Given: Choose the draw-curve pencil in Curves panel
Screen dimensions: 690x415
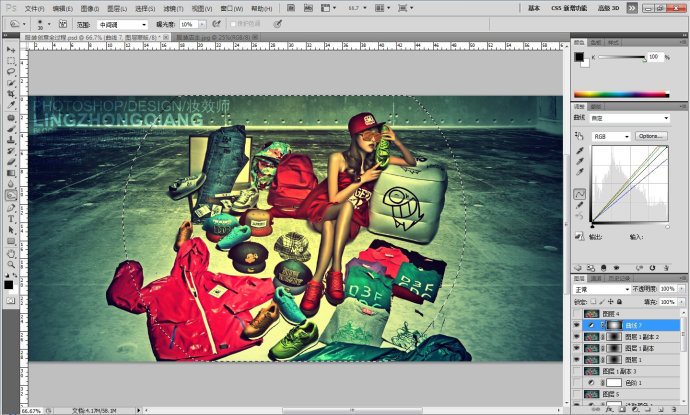Looking at the screenshot, I should click(x=580, y=205).
